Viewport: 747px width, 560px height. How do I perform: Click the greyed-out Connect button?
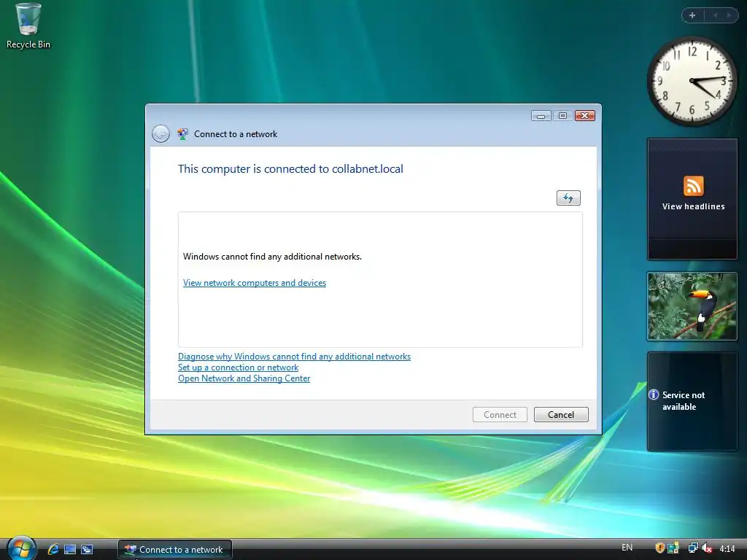coord(500,414)
